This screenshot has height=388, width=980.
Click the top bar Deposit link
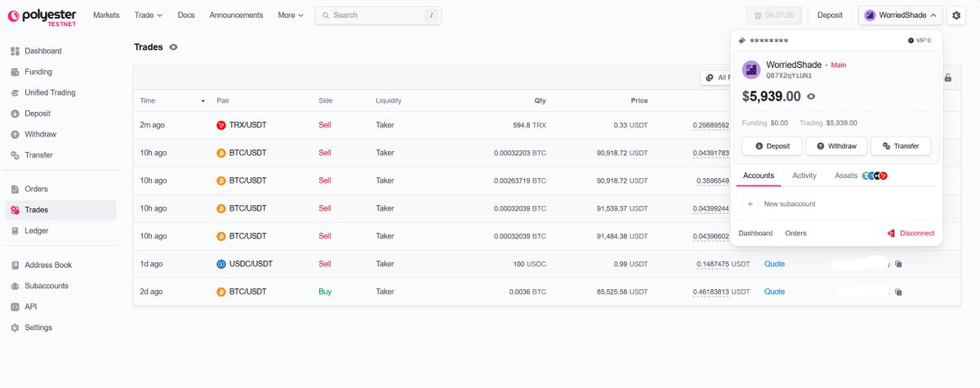coord(830,15)
